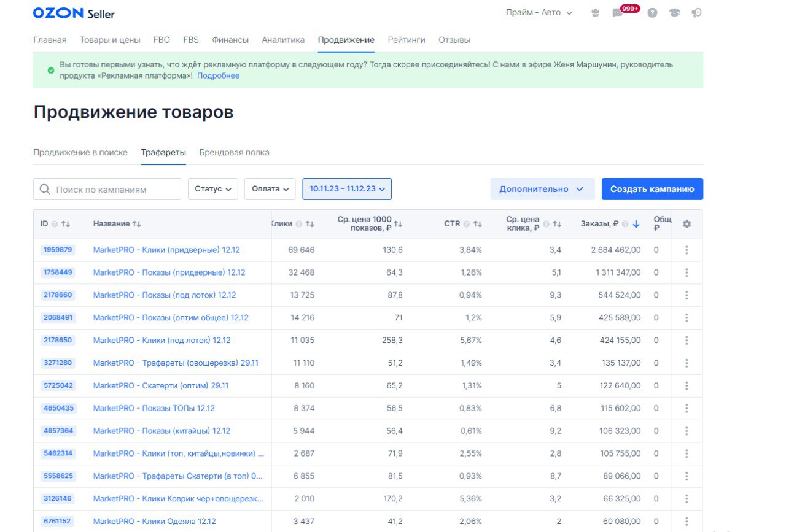Open the three-dot menu for campaign 4657364
The height and width of the screenshot is (532, 786).
pos(687,431)
